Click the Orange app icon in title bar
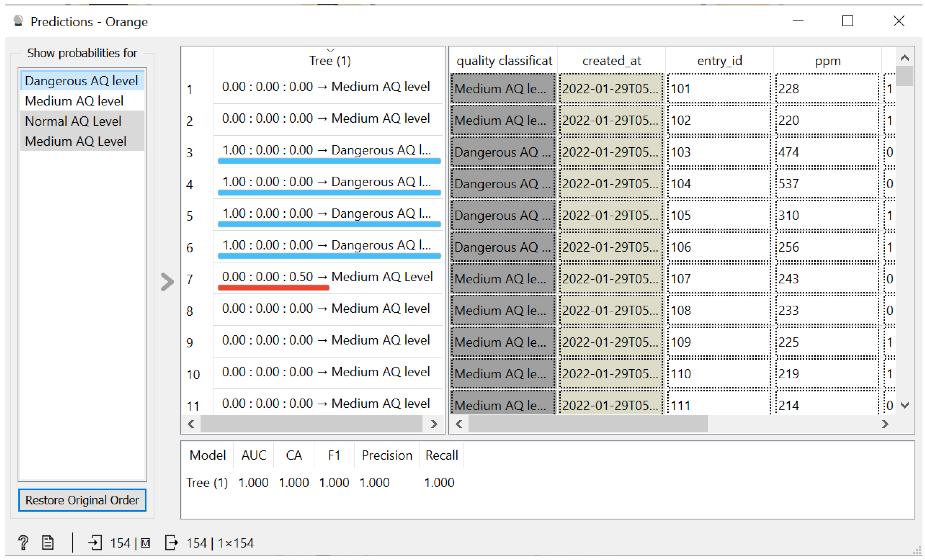 pos(18,21)
